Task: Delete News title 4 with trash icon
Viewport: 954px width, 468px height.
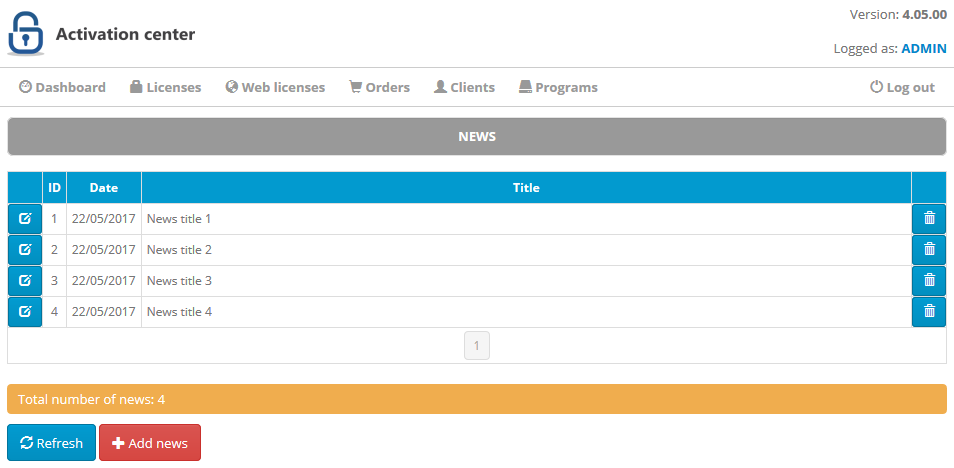Action: (929, 312)
